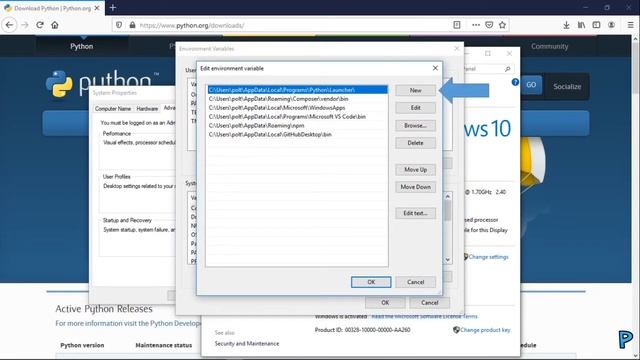Close the Environment Variables window
This screenshot has height=360, width=640.
[x=457, y=49]
